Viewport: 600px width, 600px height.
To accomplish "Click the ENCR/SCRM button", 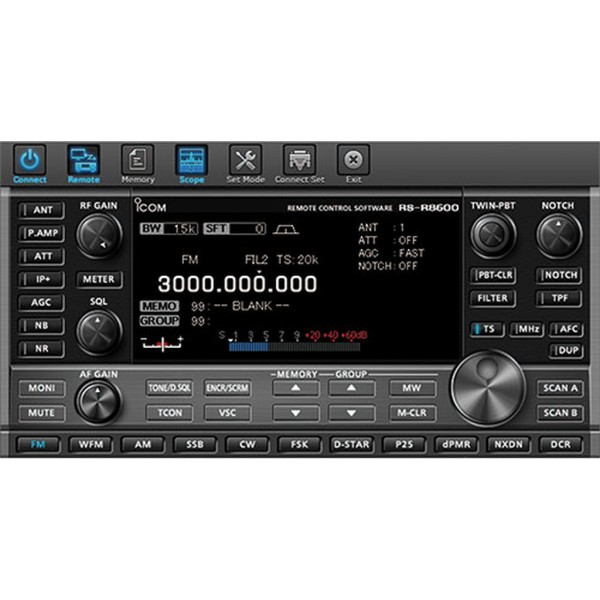I will click(x=228, y=388).
